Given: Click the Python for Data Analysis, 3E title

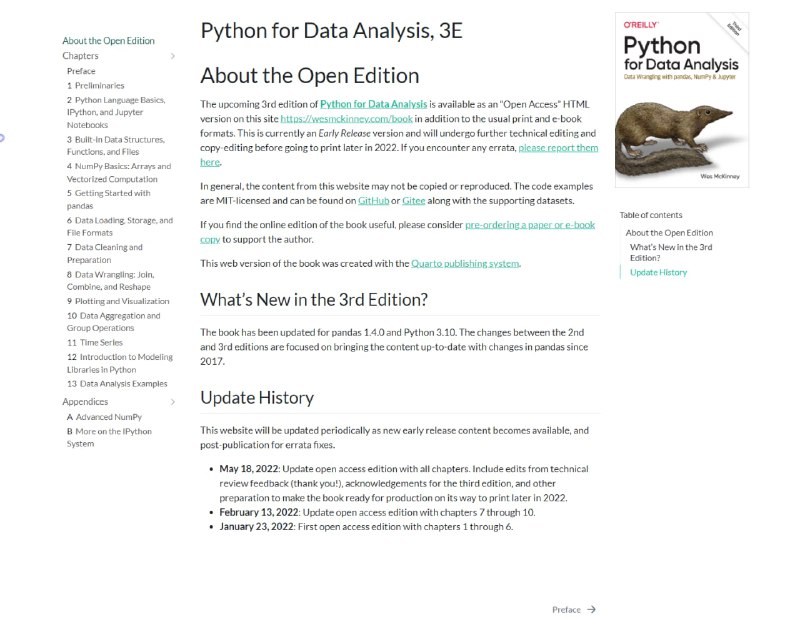Looking at the screenshot, I should click(332, 31).
